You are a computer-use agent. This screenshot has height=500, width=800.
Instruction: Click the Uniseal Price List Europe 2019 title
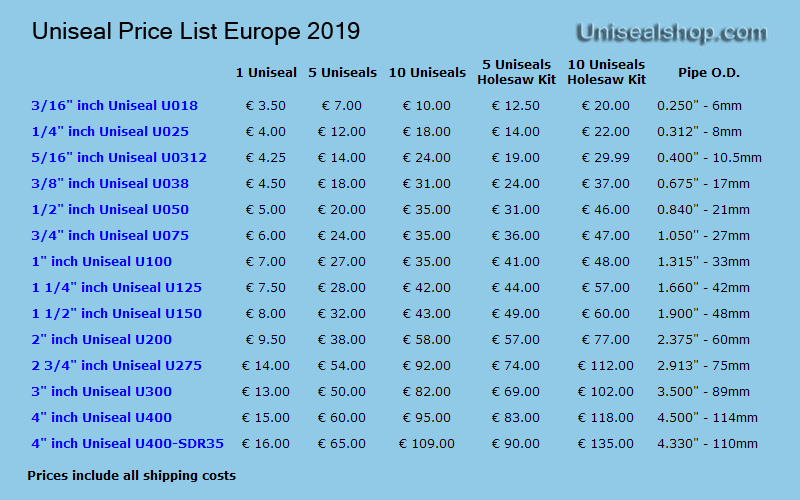click(x=196, y=32)
